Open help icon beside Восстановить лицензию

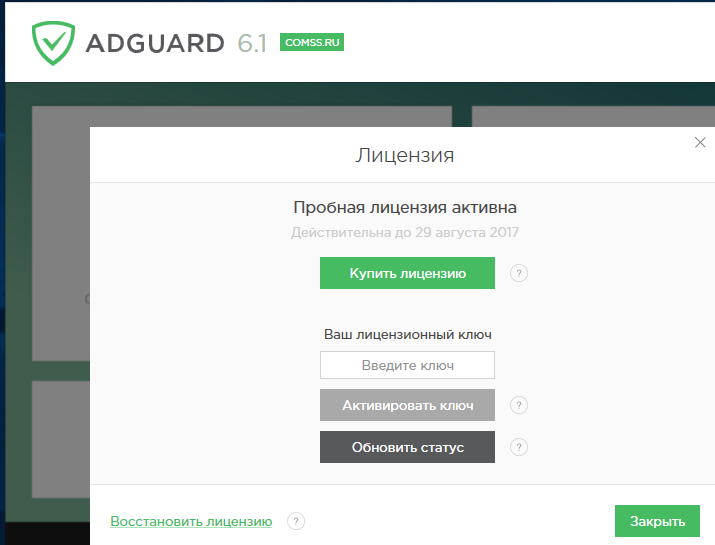click(x=295, y=521)
